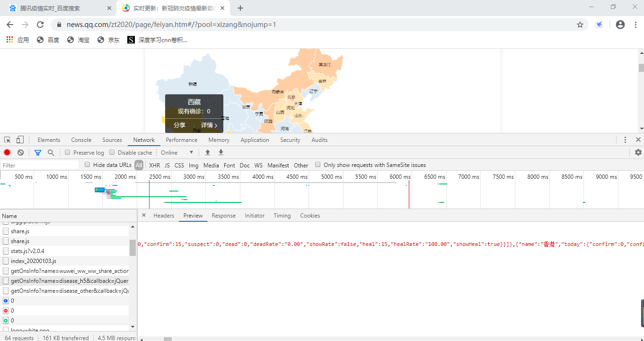Open the Cookies tab

tap(310, 216)
